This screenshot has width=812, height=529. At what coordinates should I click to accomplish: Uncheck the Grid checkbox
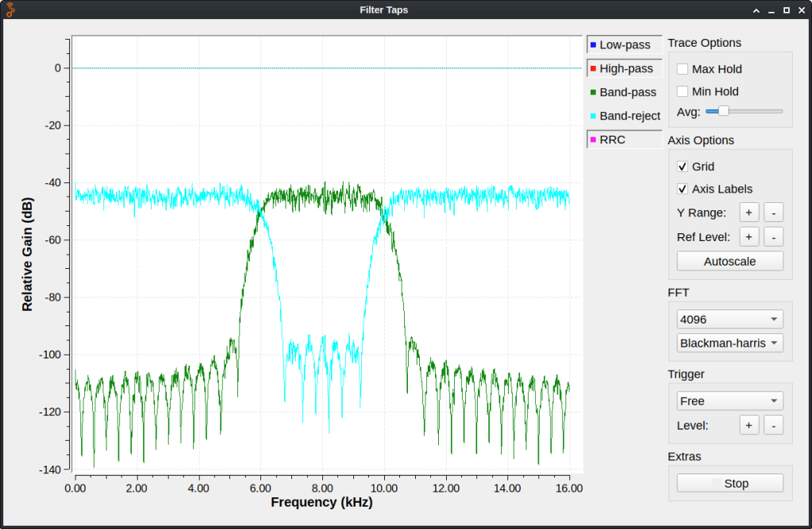coord(683,167)
